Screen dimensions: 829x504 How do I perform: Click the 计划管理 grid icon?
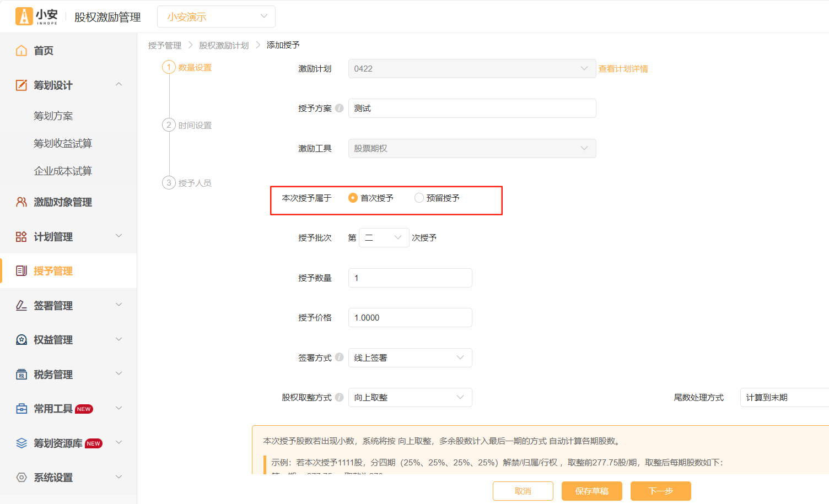(21, 237)
